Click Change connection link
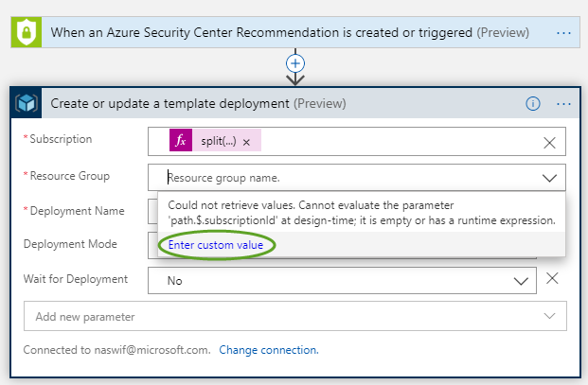The height and width of the screenshot is (385, 588). [x=269, y=350]
